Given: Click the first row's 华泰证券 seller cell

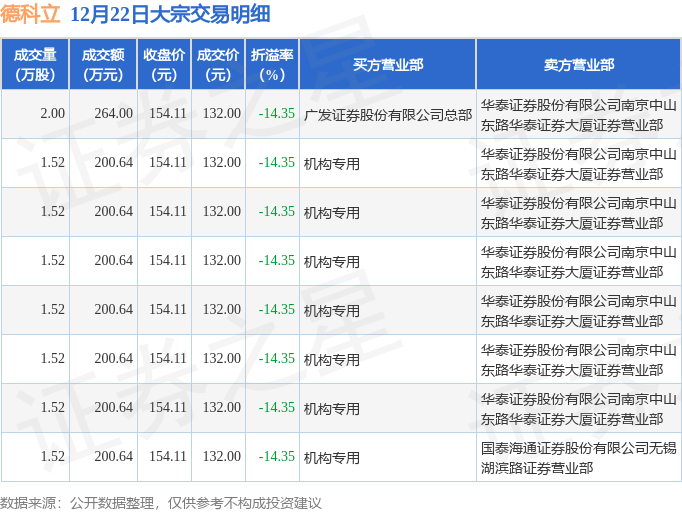Looking at the screenshot, I should coord(578,115).
